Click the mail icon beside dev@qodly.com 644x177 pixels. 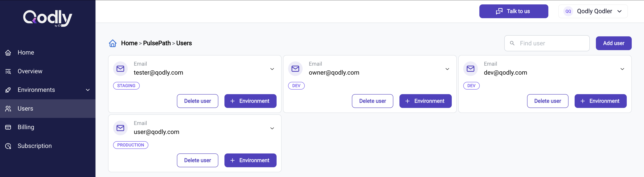point(471,69)
